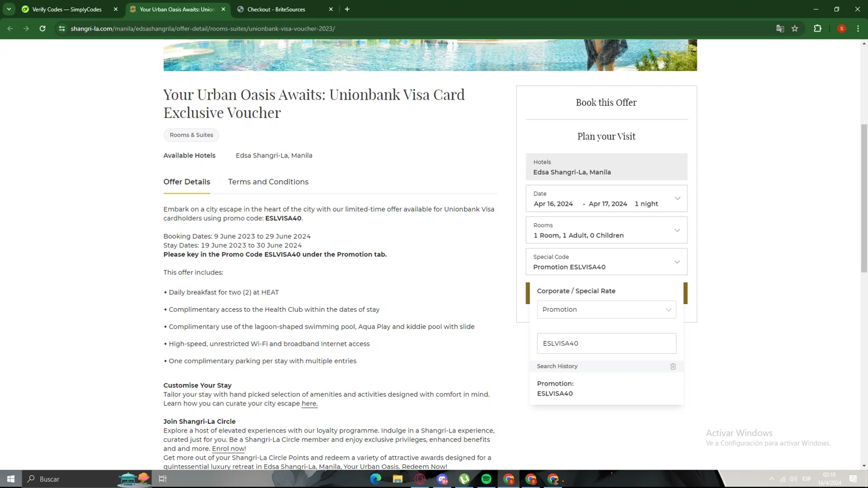
Task: Open the volume control in system tray
Action: [x=793, y=479]
